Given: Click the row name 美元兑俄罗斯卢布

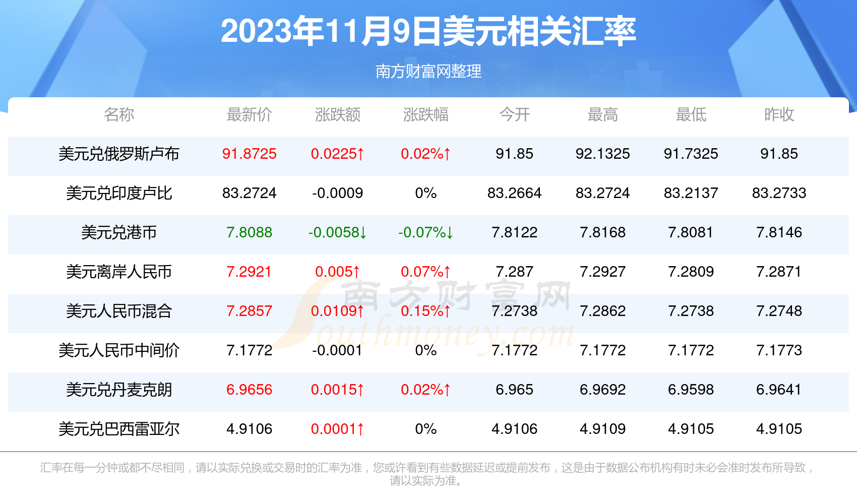Looking at the screenshot, I should point(119,154).
